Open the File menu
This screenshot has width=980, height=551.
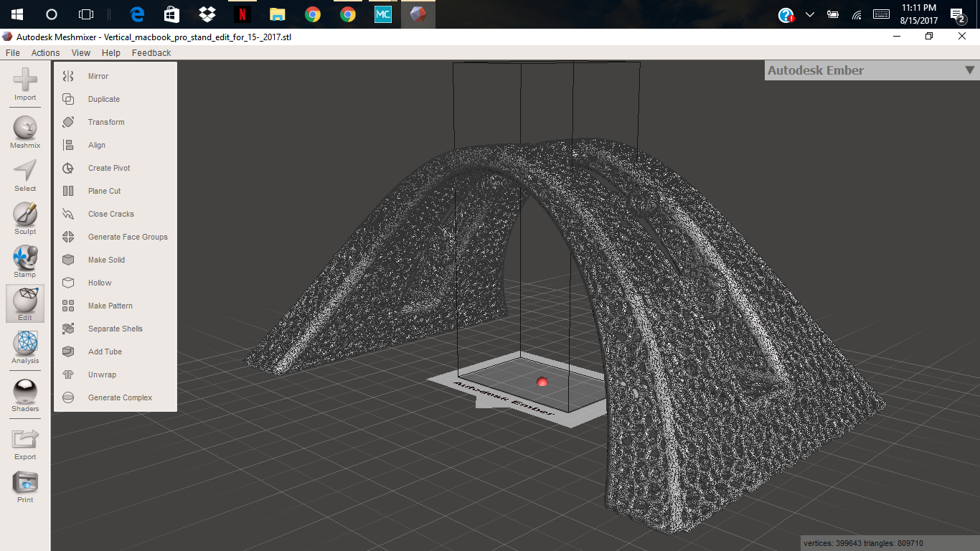(12, 53)
